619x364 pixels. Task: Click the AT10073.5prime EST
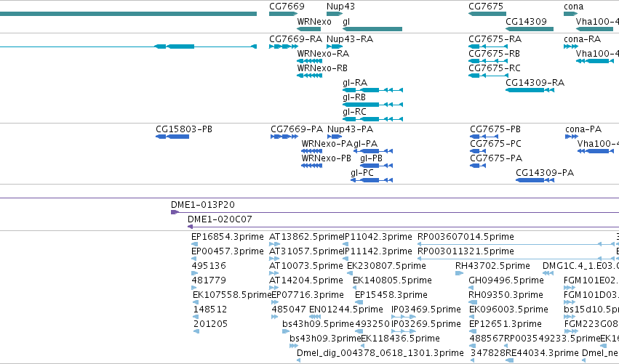pos(274,273)
